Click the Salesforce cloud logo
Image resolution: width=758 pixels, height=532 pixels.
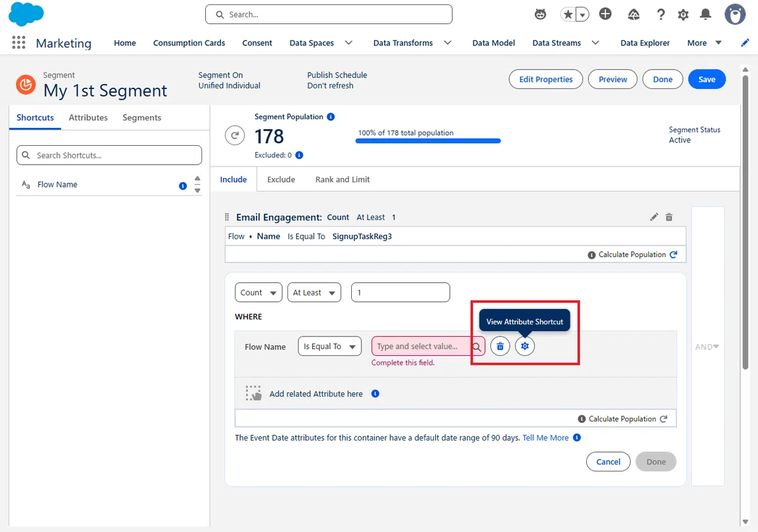click(x=26, y=14)
